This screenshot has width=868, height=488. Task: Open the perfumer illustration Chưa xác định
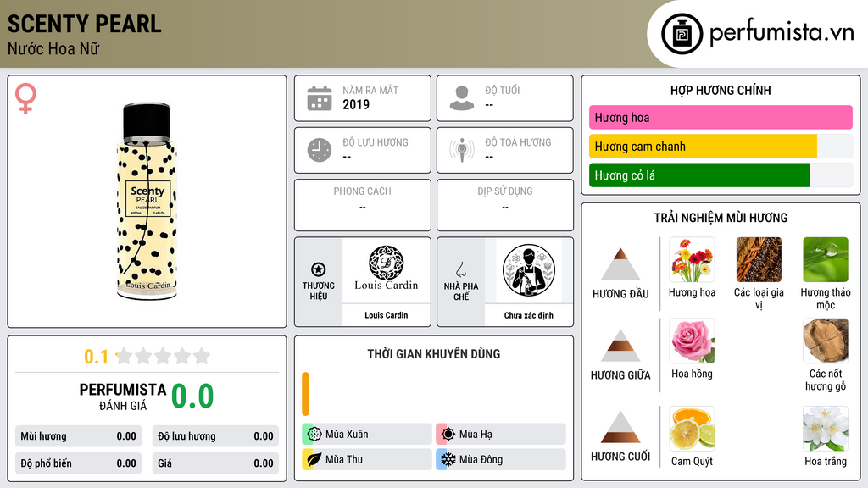coord(529,270)
